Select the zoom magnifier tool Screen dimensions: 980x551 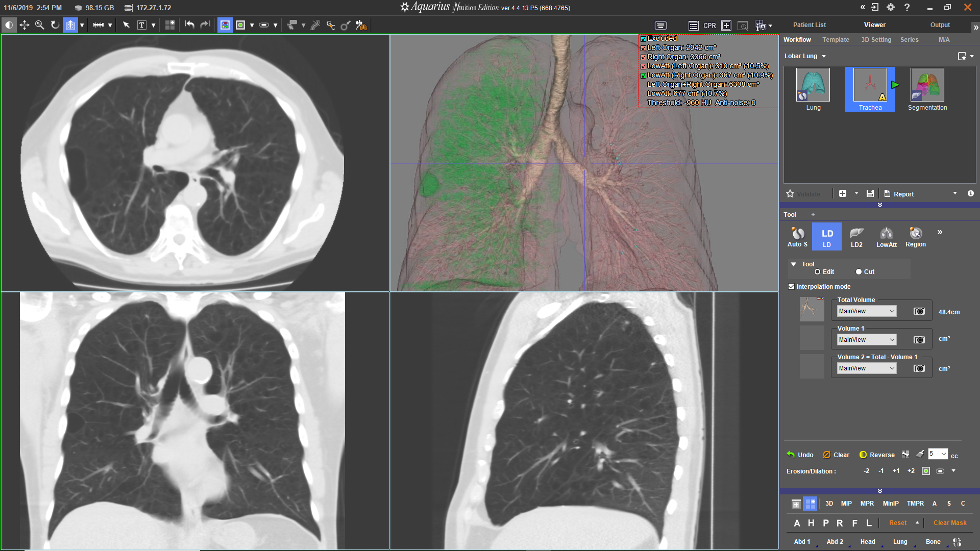coord(40,25)
